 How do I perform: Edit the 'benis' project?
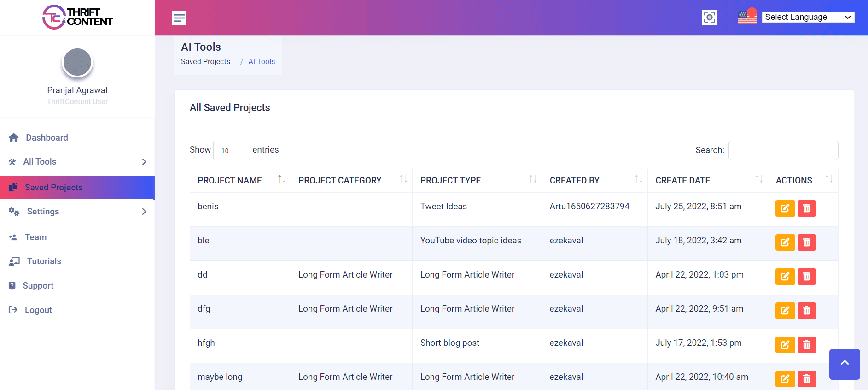tap(785, 208)
